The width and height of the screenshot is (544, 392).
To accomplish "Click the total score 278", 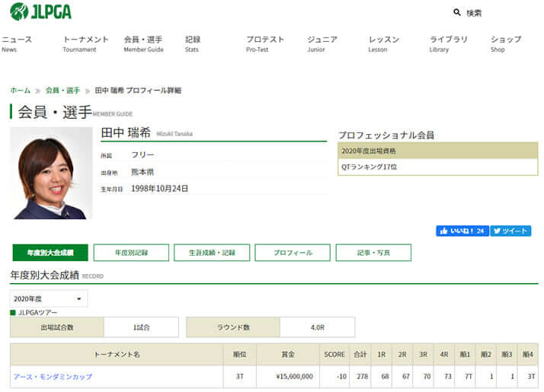I will [362, 377].
